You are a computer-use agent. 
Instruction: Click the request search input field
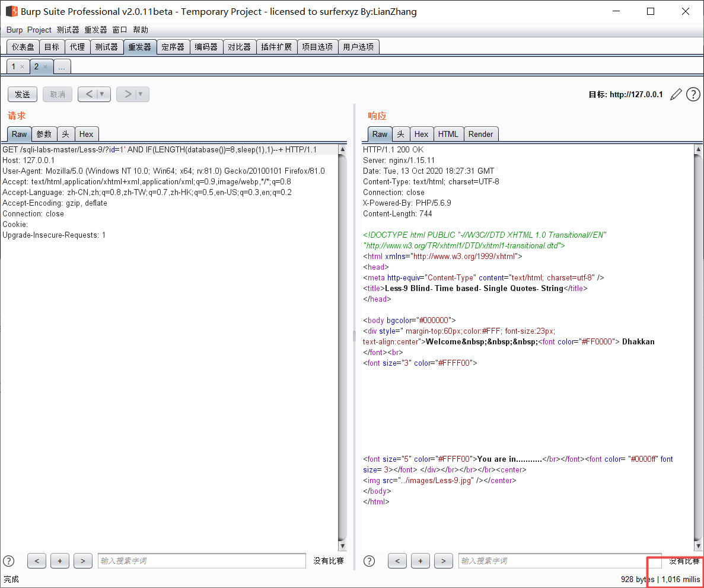click(202, 561)
